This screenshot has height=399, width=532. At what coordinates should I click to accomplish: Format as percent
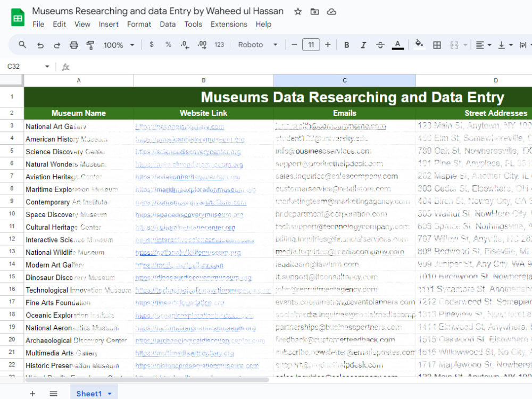(x=168, y=45)
